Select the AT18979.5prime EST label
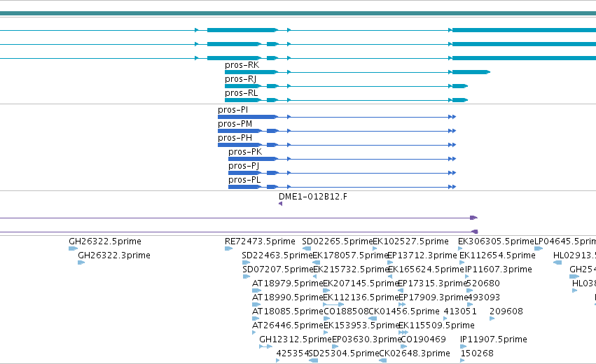 287,283
